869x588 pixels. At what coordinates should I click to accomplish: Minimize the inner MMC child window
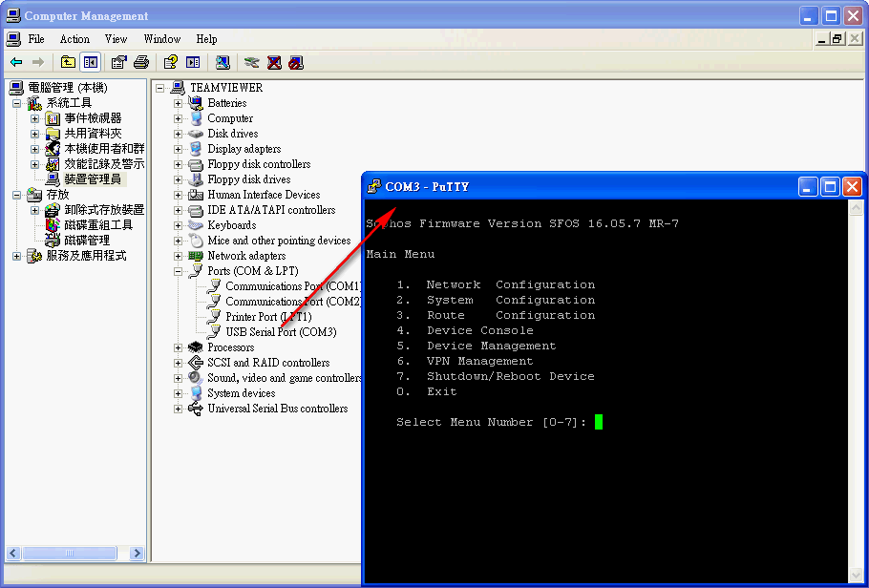[822, 39]
